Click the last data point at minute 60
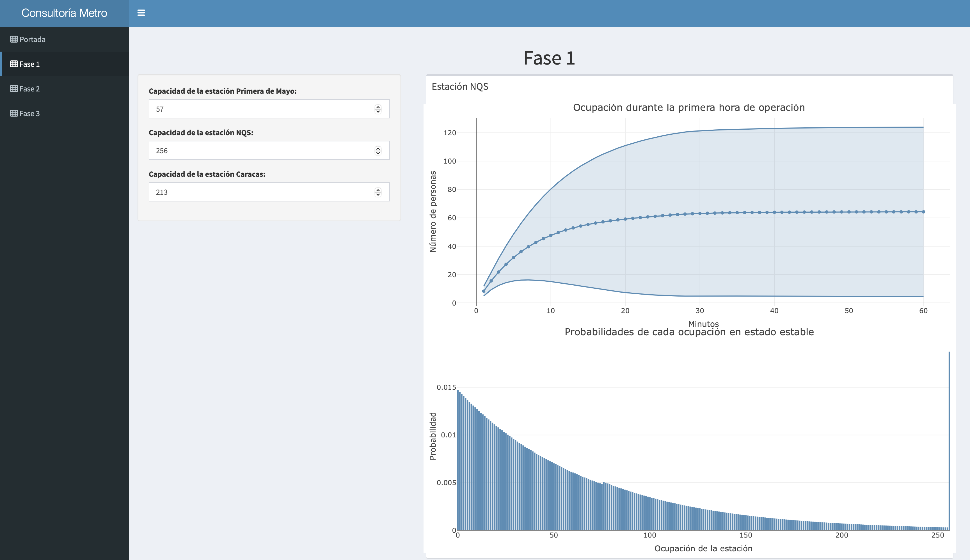The width and height of the screenshot is (970, 560). (923, 212)
